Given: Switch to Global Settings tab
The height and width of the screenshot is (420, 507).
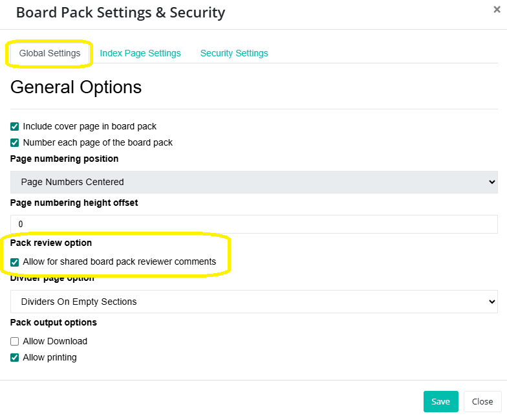Looking at the screenshot, I should [50, 53].
